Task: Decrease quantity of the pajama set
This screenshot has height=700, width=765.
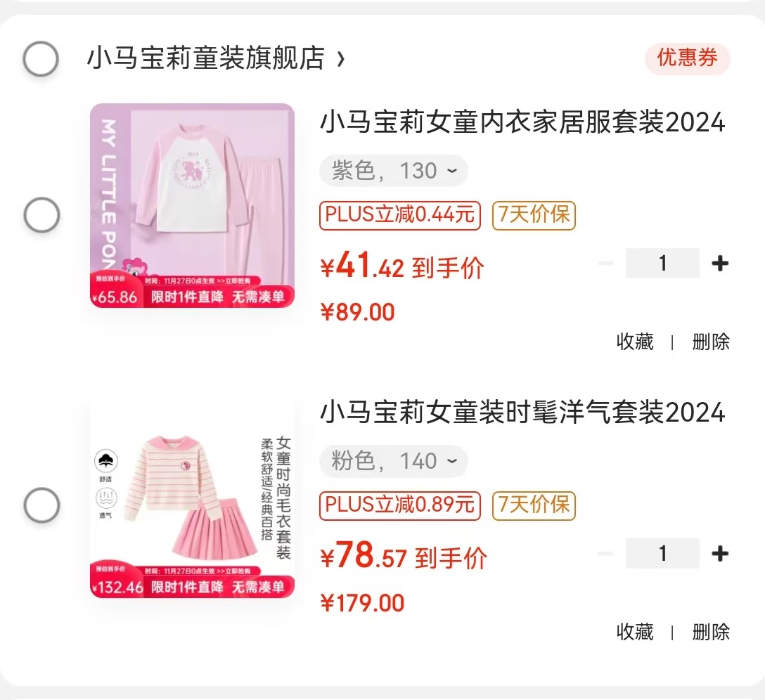Action: pyautogui.click(x=606, y=264)
